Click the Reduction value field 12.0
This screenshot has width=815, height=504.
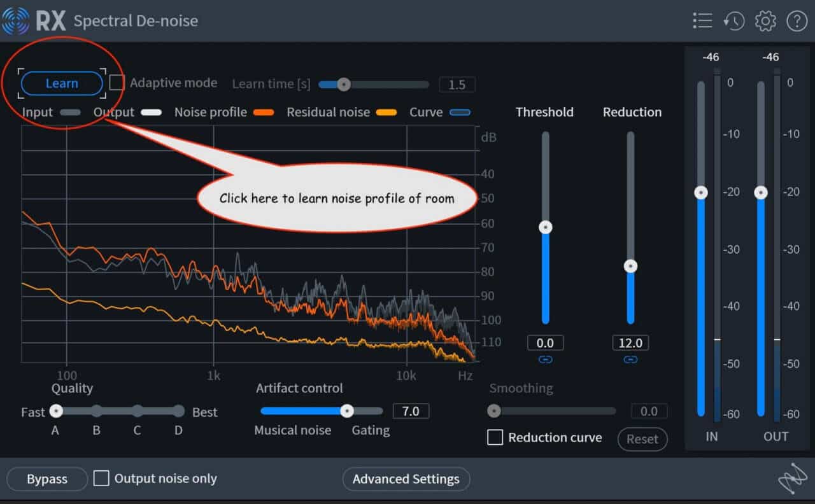[630, 343]
